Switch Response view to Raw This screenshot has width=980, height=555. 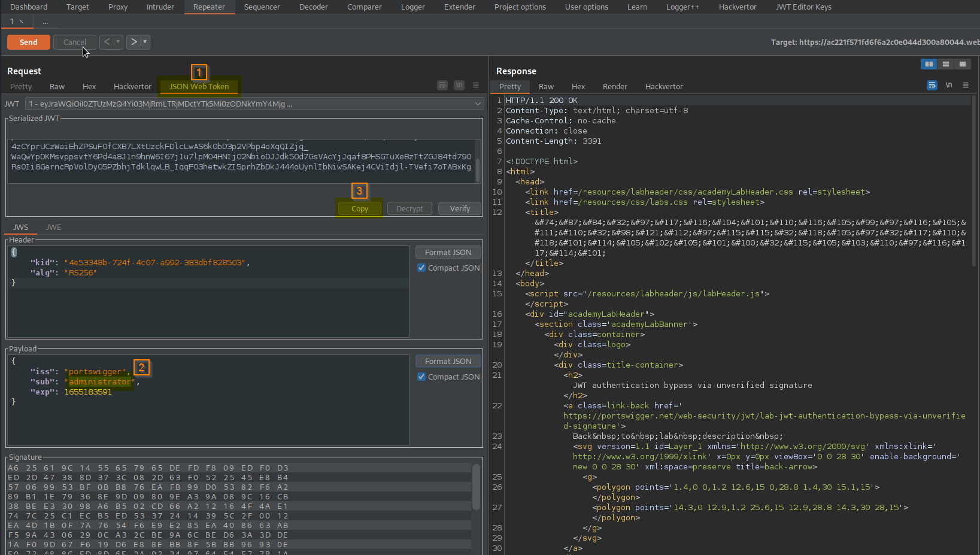tap(546, 87)
